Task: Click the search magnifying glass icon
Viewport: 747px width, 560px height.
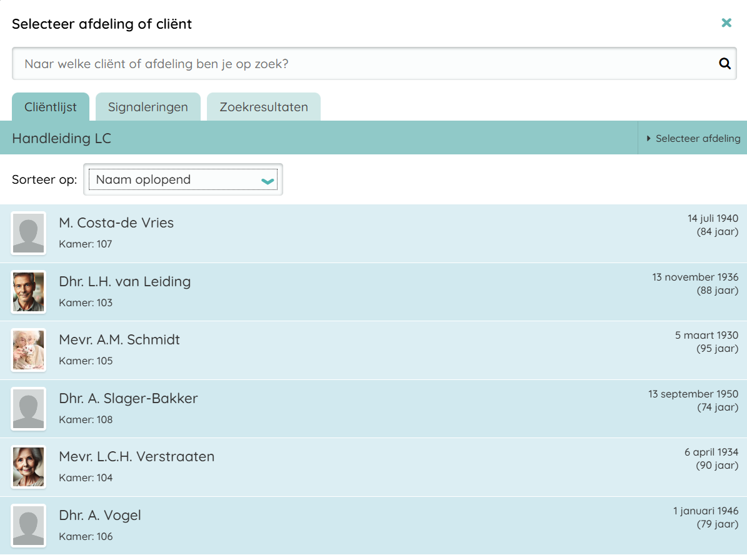Action: [x=724, y=64]
